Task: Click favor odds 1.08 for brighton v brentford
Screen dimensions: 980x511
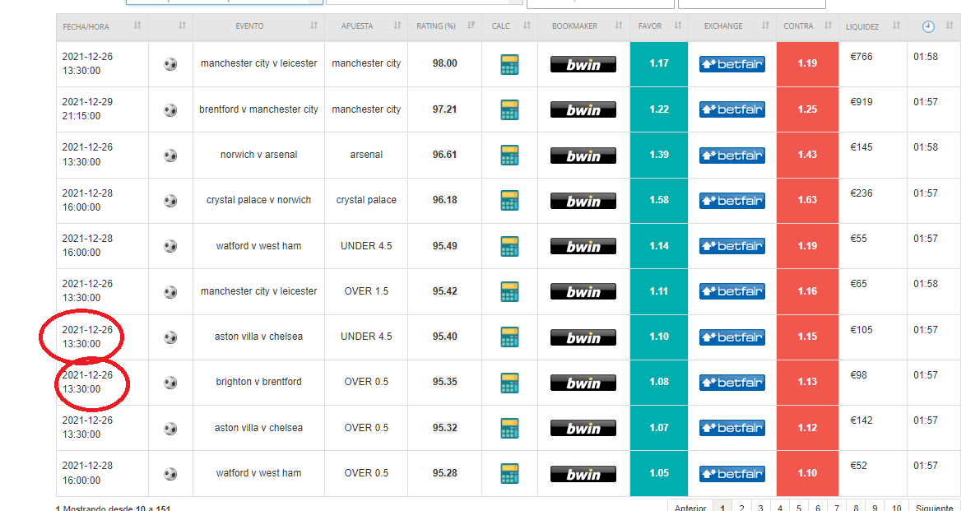Action: click(x=659, y=383)
